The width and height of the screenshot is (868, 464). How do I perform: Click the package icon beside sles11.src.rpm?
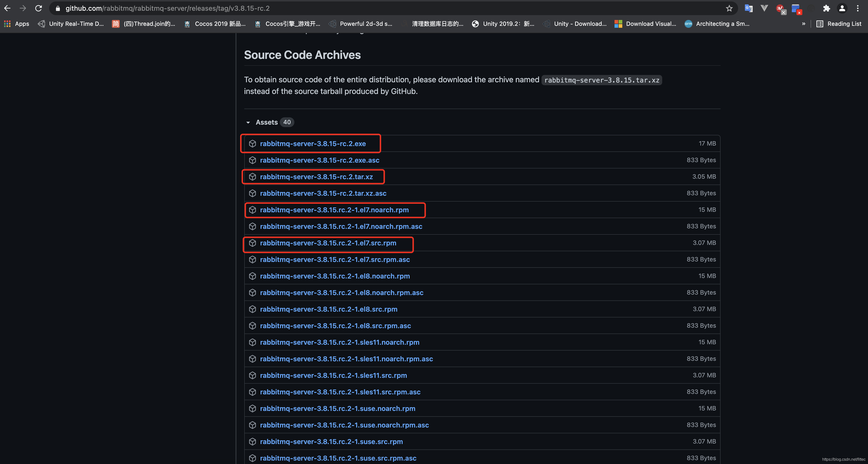[252, 375]
